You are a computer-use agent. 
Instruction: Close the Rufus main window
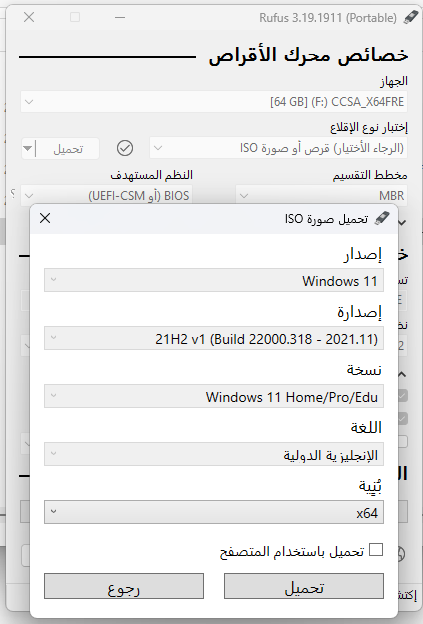tap(29, 17)
